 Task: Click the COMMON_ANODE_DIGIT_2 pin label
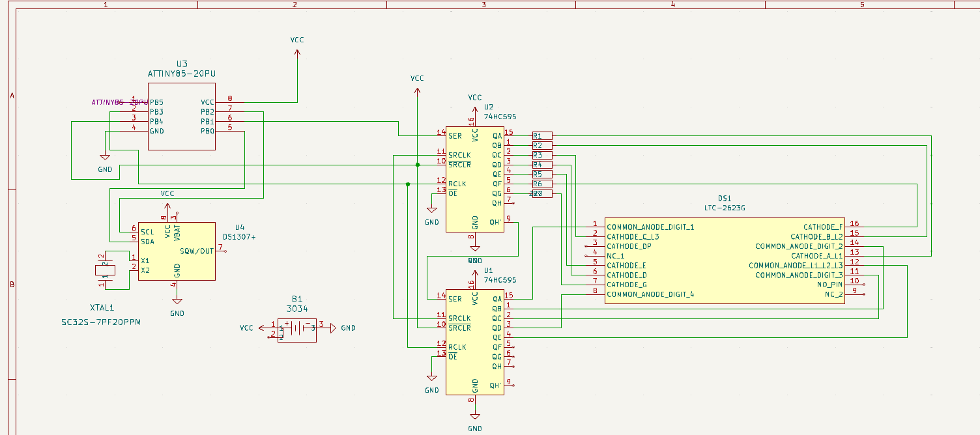tap(799, 246)
